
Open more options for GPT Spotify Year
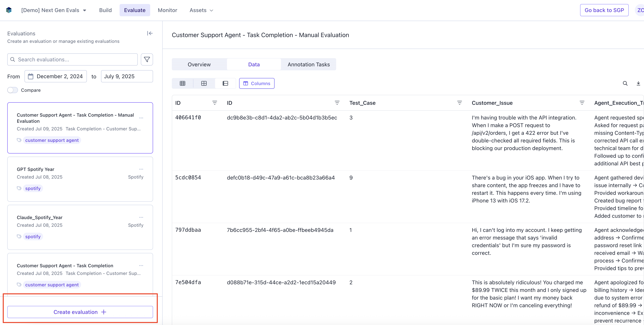pos(141,169)
